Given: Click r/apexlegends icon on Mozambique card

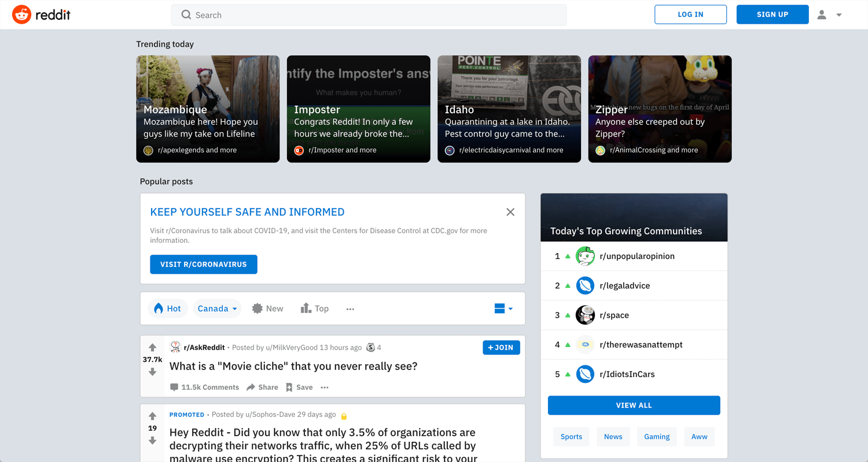Looking at the screenshot, I should 148,150.
